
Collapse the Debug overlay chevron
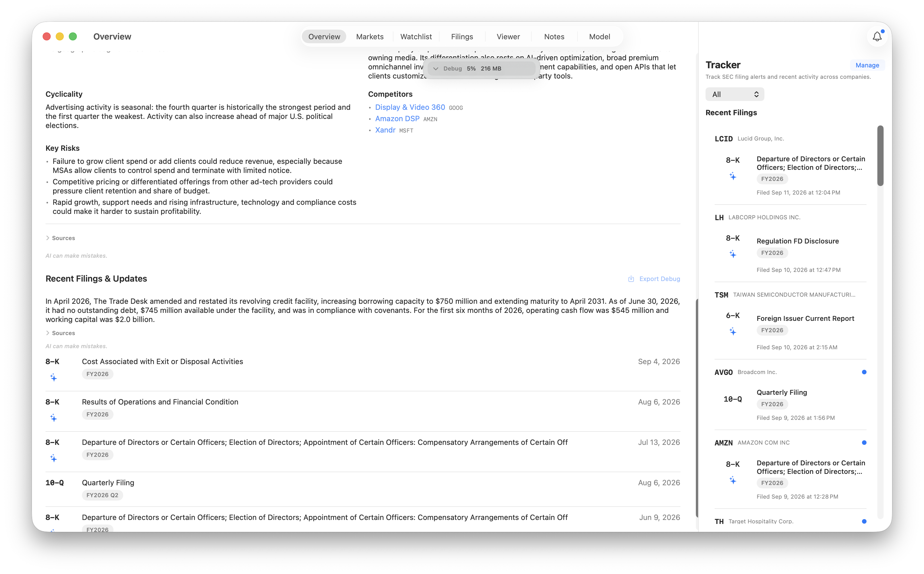tap(436, 69)
